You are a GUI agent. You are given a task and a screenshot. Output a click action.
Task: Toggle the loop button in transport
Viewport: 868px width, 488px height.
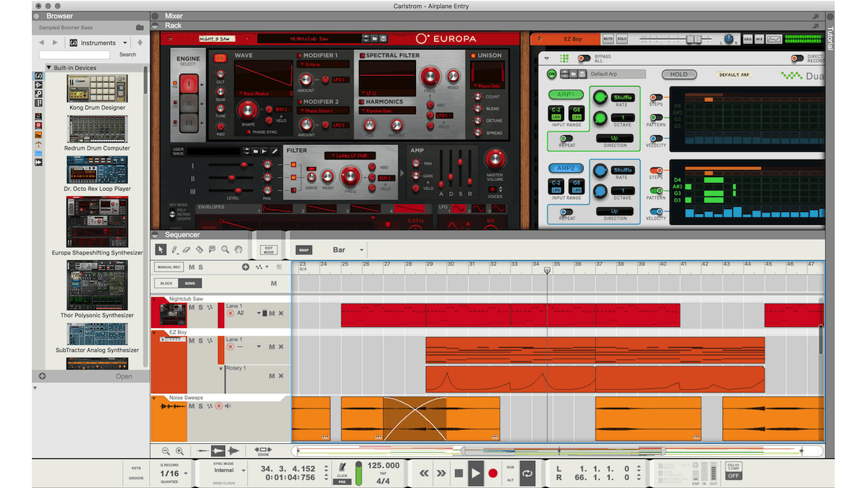pyautogui.click(x=528, y=473)
